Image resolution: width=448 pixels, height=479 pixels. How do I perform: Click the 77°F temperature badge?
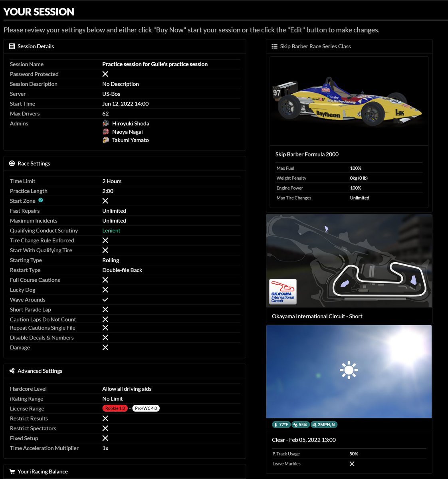281,425
